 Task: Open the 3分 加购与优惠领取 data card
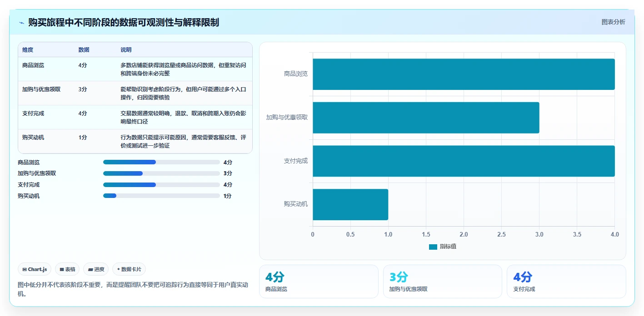click(443, 281)
